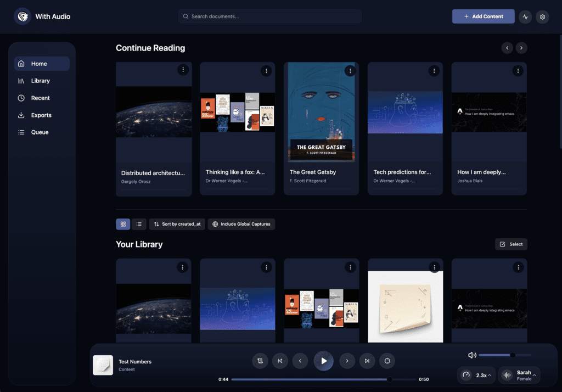Open the playback queue icon in player
This screenshot has height=392, width=562.
pos(260,361)
